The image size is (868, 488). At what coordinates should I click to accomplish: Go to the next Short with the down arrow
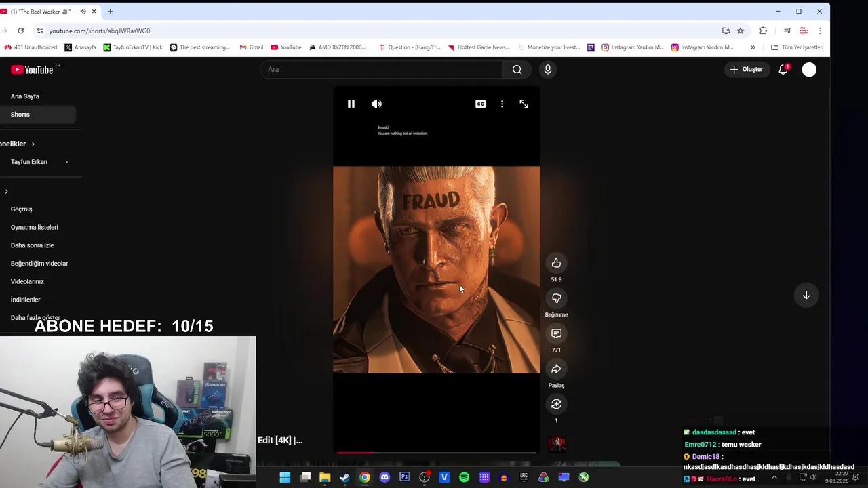806,295
